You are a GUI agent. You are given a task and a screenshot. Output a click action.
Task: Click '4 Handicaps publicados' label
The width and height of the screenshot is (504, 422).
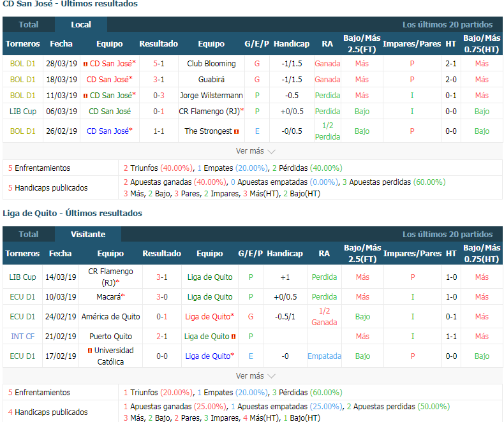pyautogui.click(x=48, y=412)
